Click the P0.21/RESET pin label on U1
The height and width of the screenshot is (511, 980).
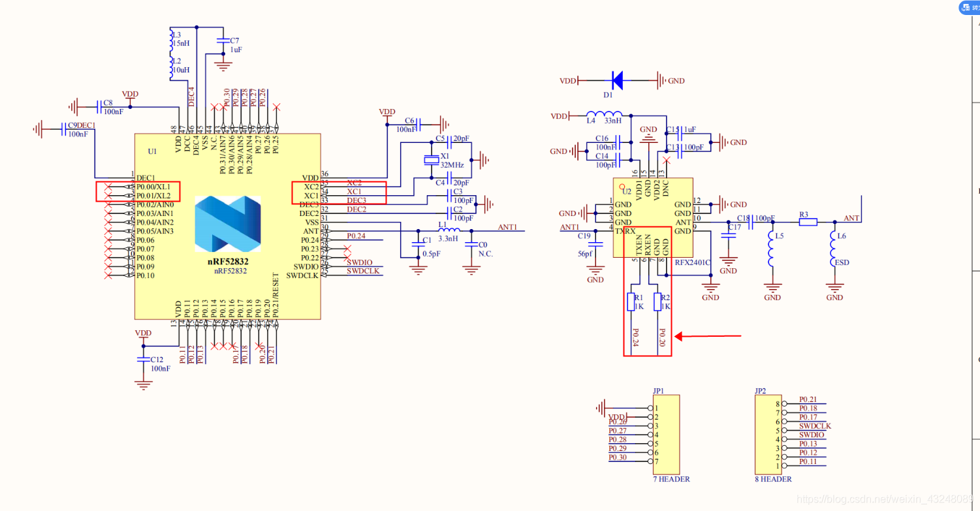click(276, 294)
